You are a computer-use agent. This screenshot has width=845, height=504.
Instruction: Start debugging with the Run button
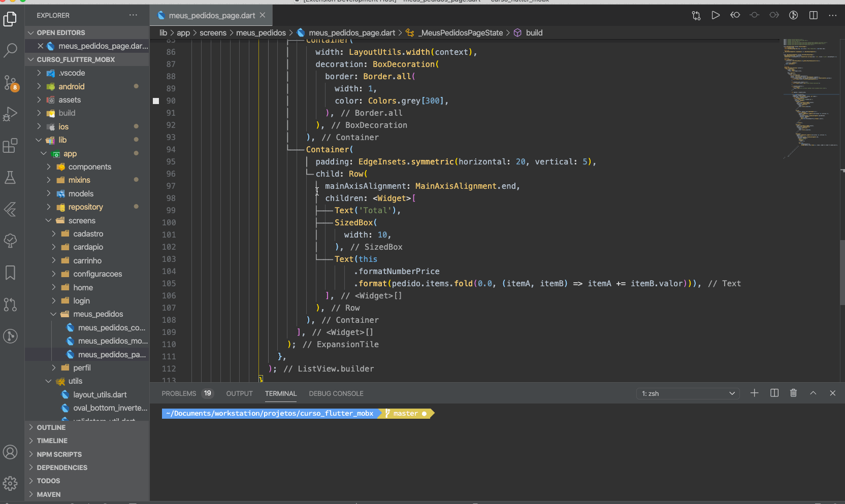(x=716, y=15)
